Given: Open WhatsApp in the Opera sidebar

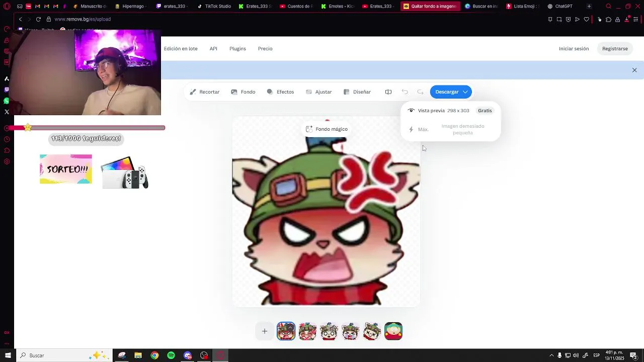Looking at the screenshot, I should (x=7, y=101).
